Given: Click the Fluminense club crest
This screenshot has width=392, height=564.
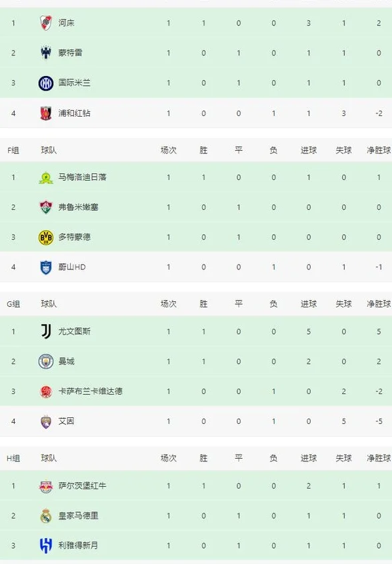Looking at the screenshot, I should (x=46, y=207).
